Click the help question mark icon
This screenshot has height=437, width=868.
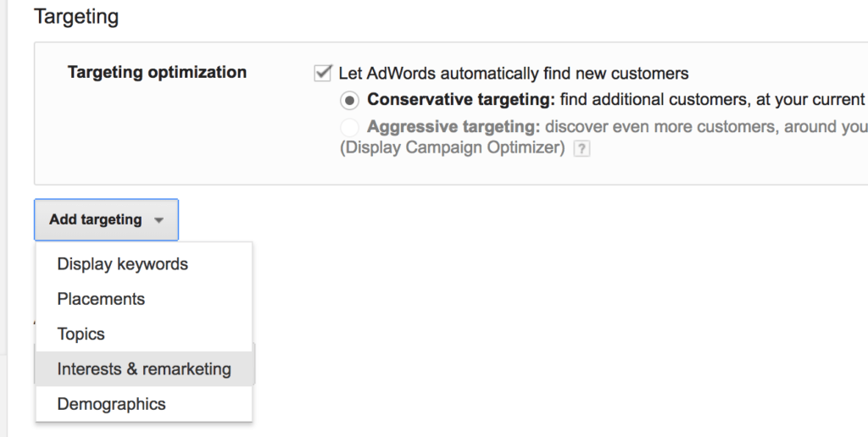[x=581, y=149]
